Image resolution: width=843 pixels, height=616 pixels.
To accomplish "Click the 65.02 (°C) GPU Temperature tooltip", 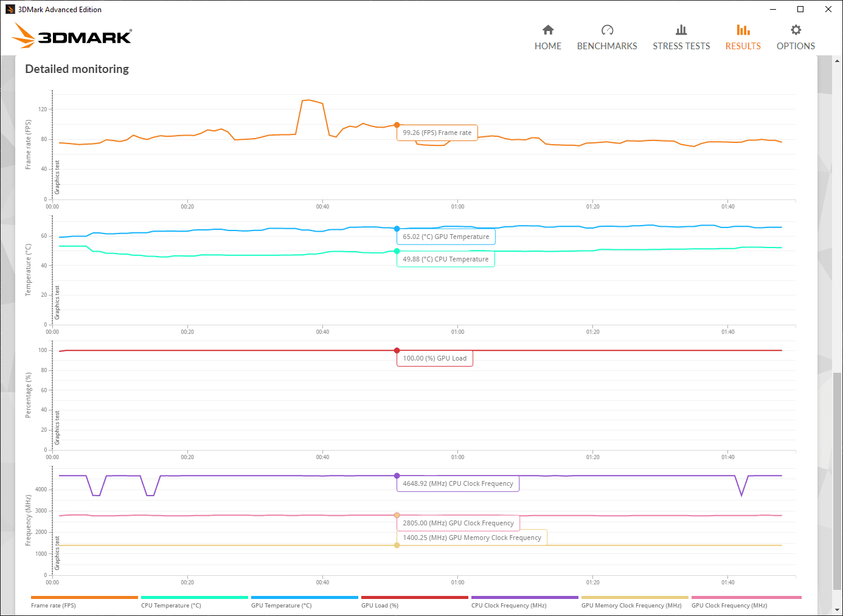I will point(446,237).
